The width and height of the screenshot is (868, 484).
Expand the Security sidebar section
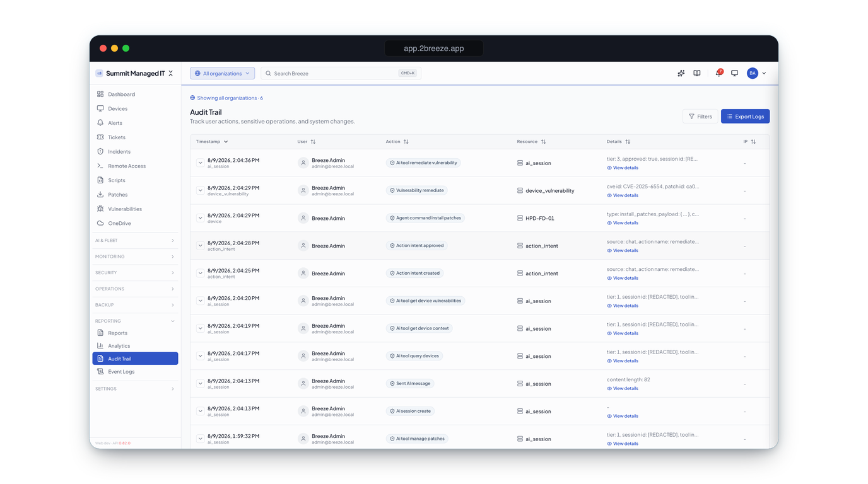135,273
